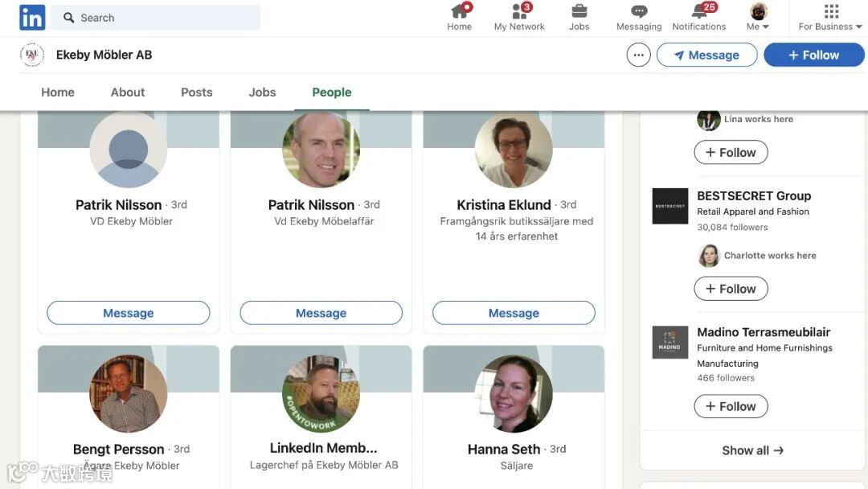Click the Message company button
868x489 pixels.
[707, 55]
